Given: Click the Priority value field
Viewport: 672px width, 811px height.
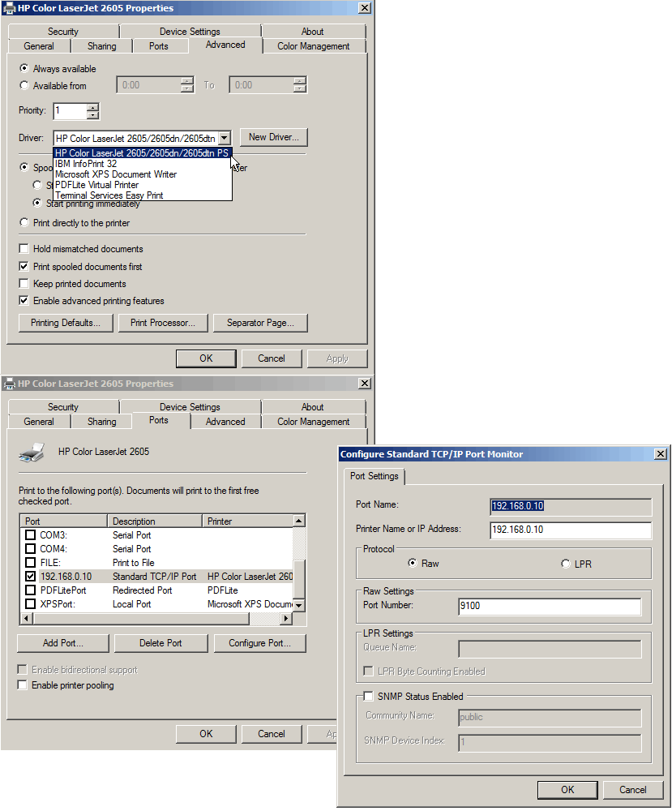Looking at the screenshot, I should [x=71, y=110].
